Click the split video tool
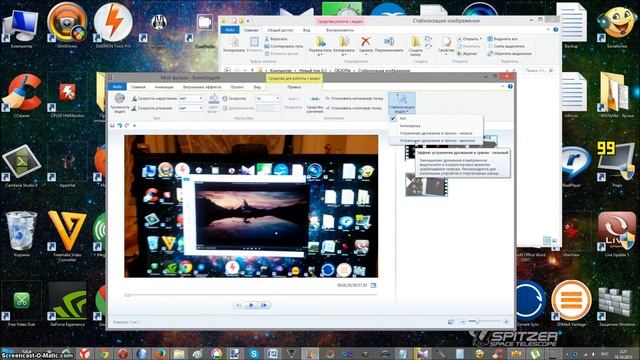Image resolution: width=640 pixels, height=360 pixels. pyautogui.click(x=293, y=103)
